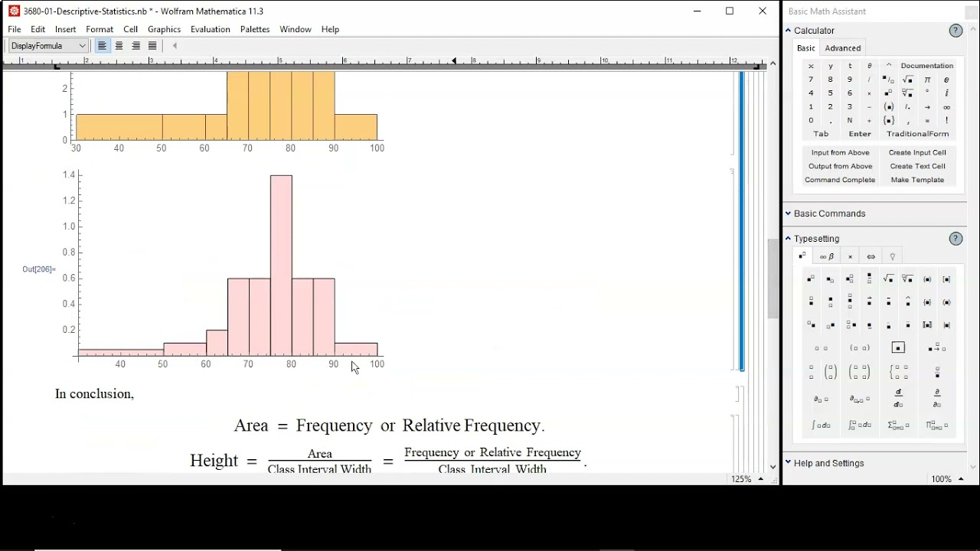Click the ruler indent marker
This screenshot has height=551, width=980.
[455, 60]
